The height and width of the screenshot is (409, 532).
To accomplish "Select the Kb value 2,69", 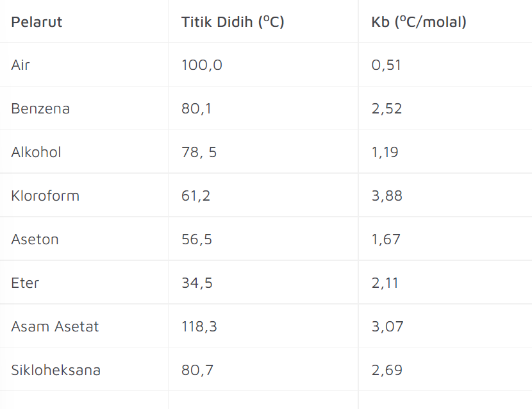I will (387, 370).
